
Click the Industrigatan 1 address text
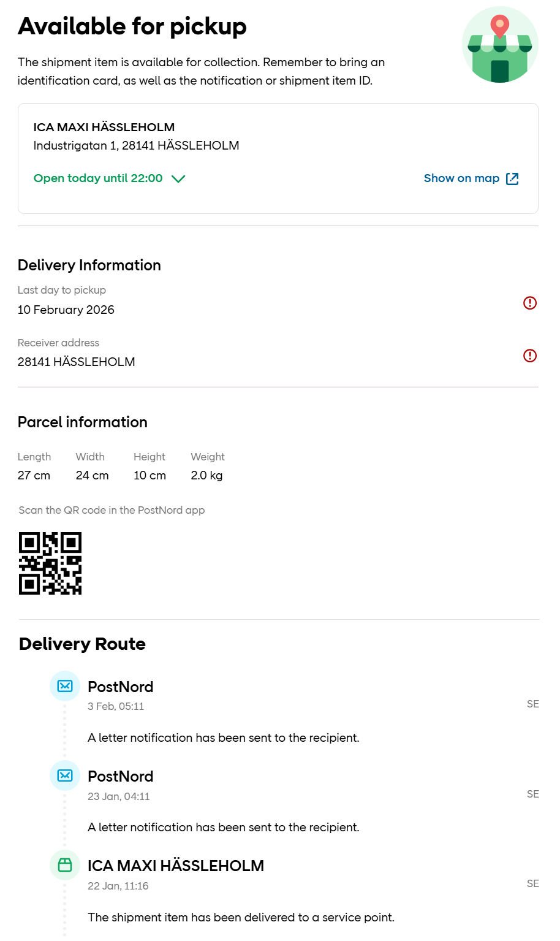point(136,146)
